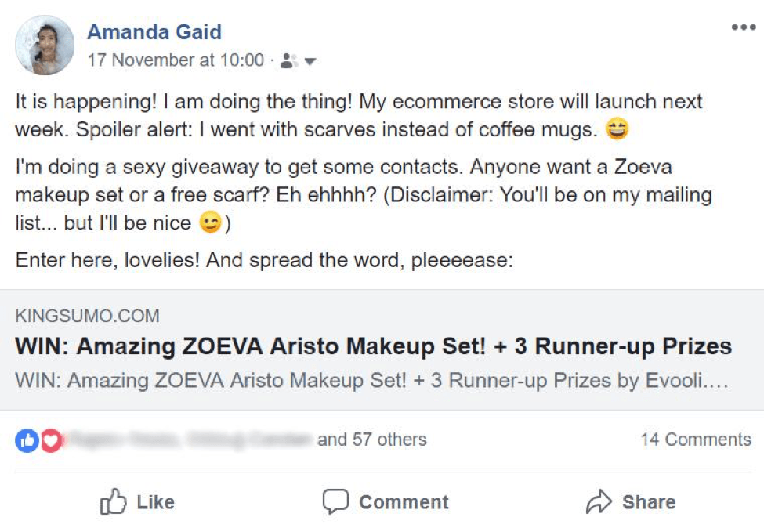Click the speech bubble Comment icon
Viewport: 764px width, 532px height.
[335, 502]
